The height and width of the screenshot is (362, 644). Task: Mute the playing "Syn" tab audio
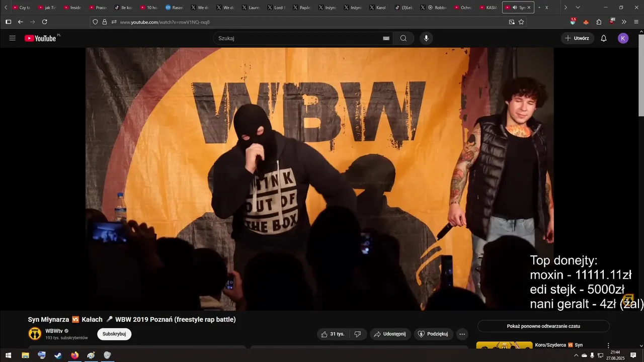coord(515,8)
